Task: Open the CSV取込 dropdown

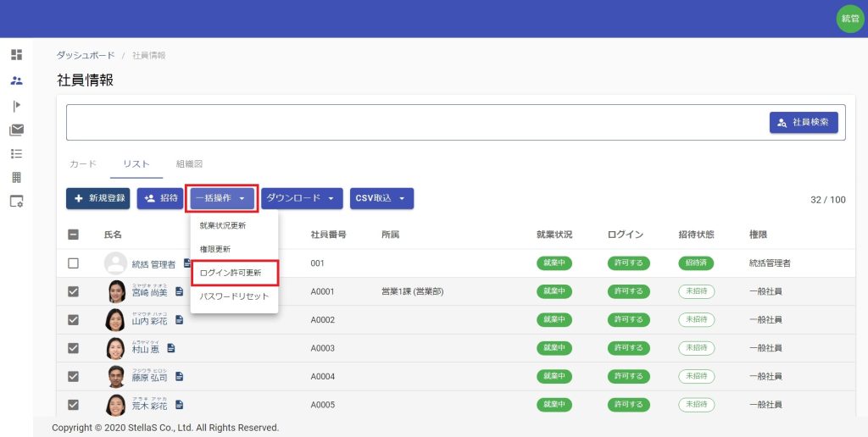Action: pyautogui.click(x=381, y=198)
